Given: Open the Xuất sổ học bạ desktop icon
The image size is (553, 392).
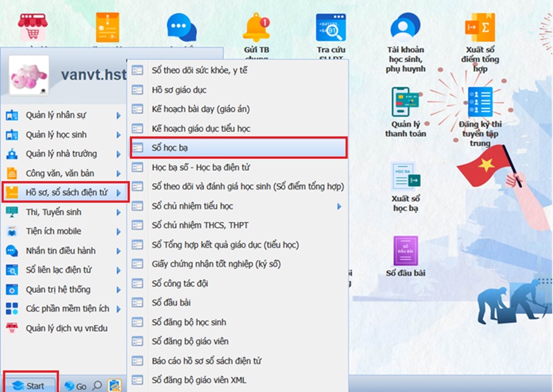Looking at the screenshot, I should point(405,176).
